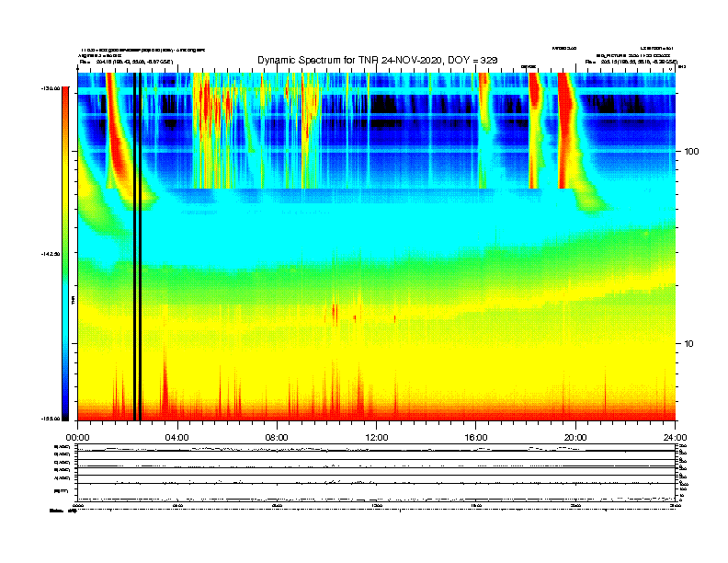This screenshot has width=728, height=563.
Task: Click the lower strip-chart panel below the spectrum
Action: tap(376, 473)
